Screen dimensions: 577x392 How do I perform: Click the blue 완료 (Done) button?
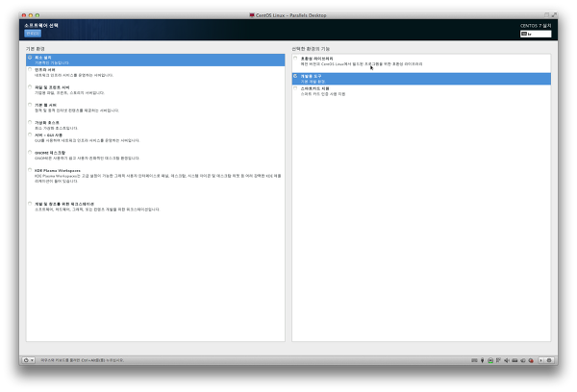[x=33, y=34]
